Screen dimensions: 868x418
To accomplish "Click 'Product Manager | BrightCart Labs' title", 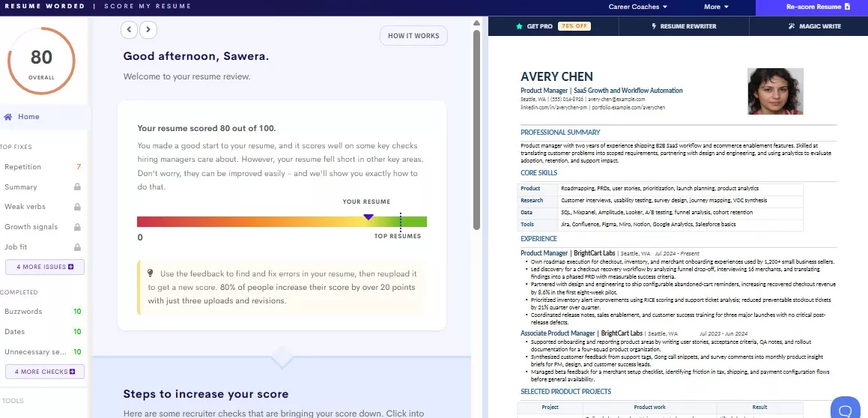I will tap(568, 253).
